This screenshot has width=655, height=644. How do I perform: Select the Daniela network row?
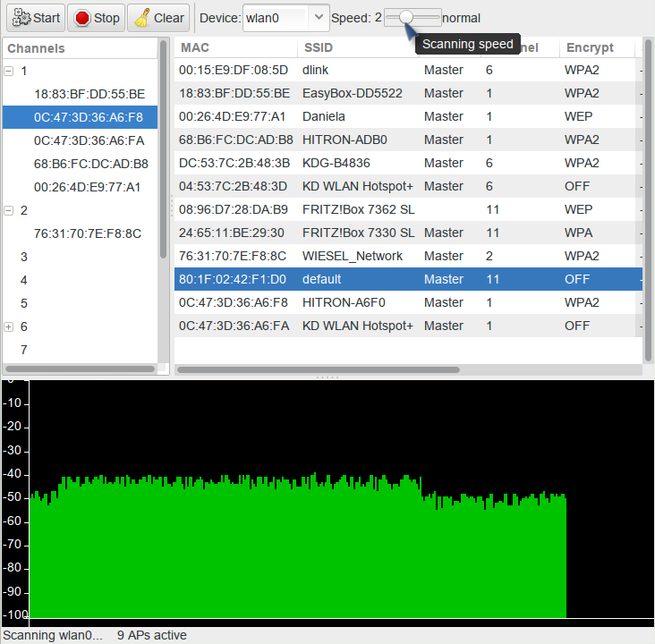click(408, 116)
